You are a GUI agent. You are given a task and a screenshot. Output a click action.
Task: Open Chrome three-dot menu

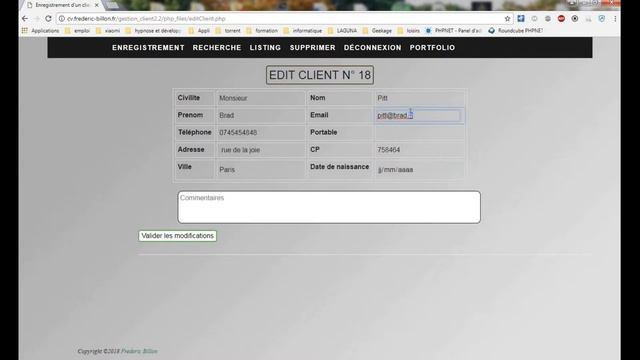pos(615,19)
